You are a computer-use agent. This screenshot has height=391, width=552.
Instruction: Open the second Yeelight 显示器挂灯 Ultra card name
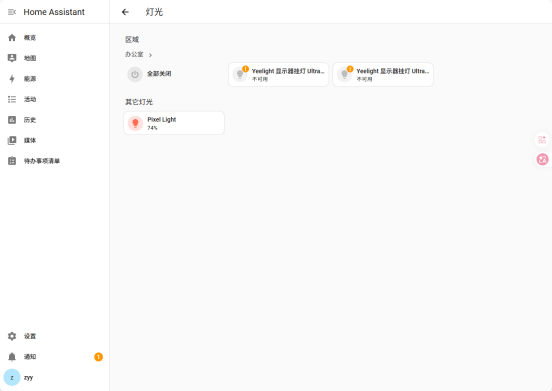coord(392,71)
